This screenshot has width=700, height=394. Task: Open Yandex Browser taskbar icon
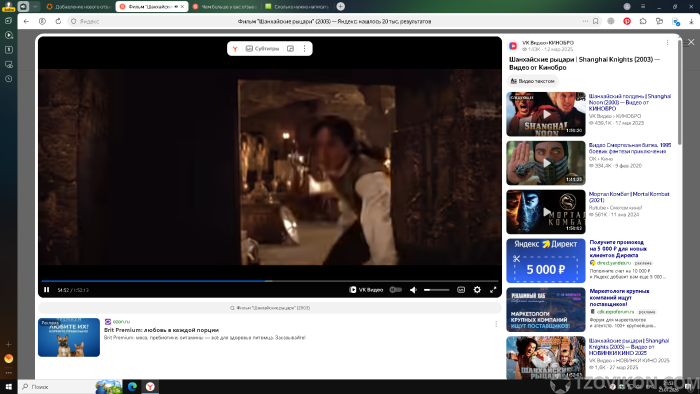point(150,387)
